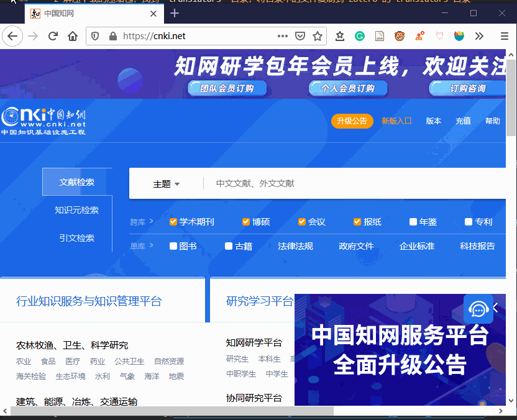The height and width of the screenshot is (420, 517).
Task: Uncheck the 博硕 database checkbox
Action: pos(246,222)
